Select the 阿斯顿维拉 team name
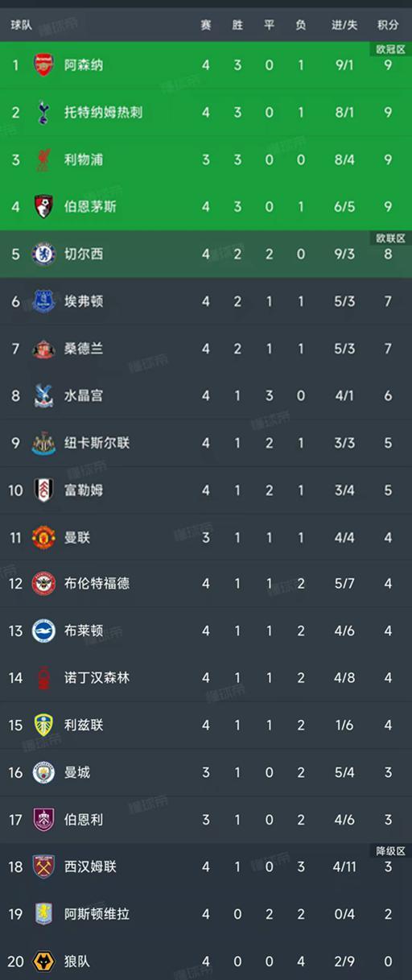 [x=97, y=914]
